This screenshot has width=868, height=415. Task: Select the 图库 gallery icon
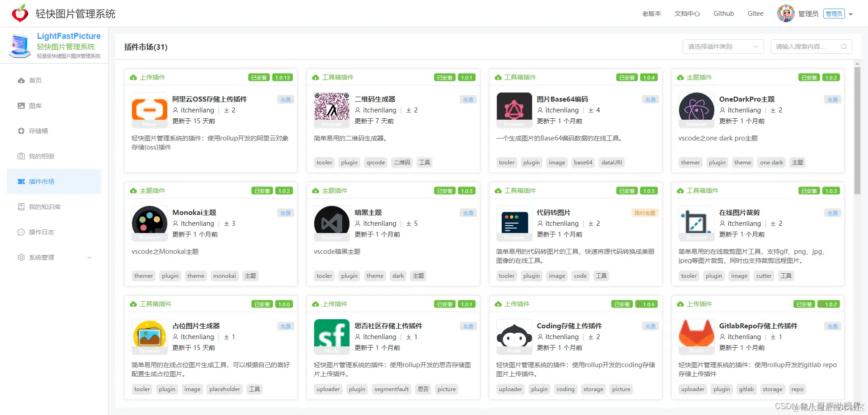pos(21,105)
